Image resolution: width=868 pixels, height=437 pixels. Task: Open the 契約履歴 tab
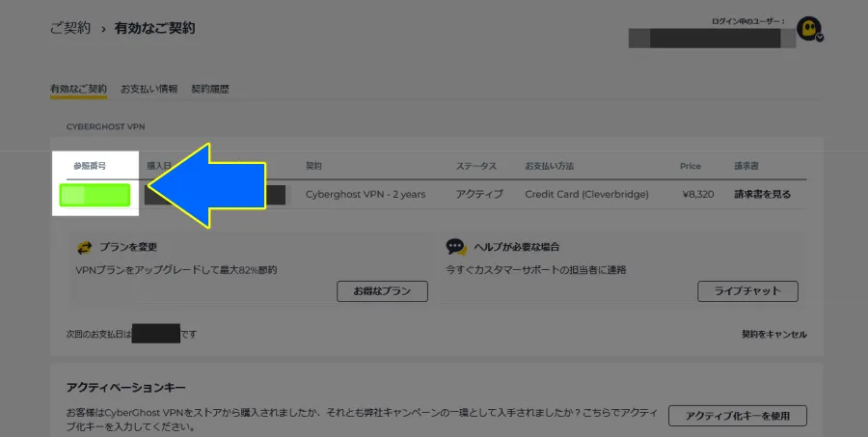tap(210, 89)
